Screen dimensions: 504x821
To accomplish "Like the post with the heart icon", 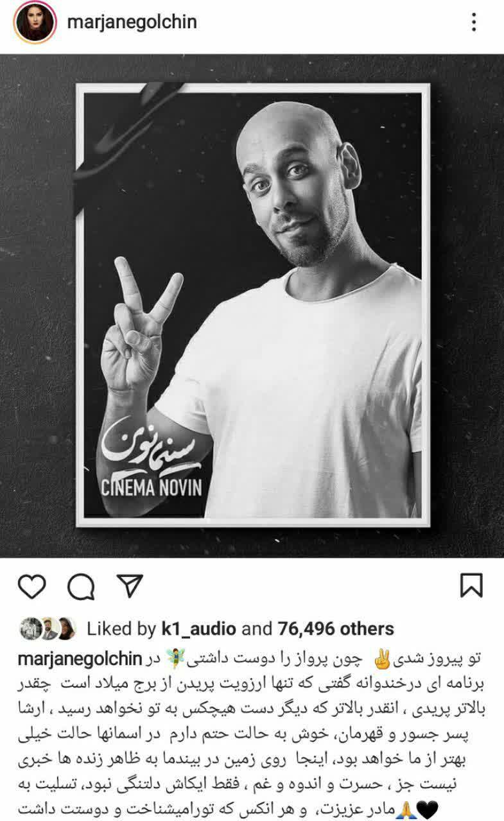I will pos(32,585).
